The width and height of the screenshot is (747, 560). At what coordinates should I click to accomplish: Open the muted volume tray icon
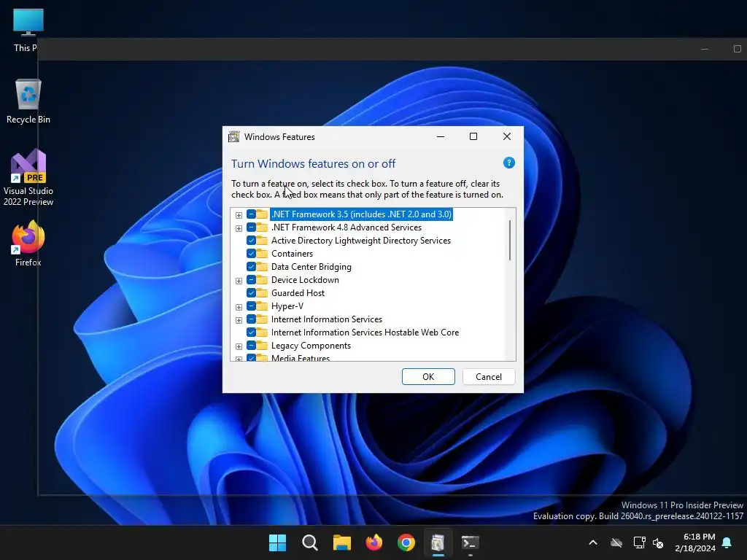point(659,542)
